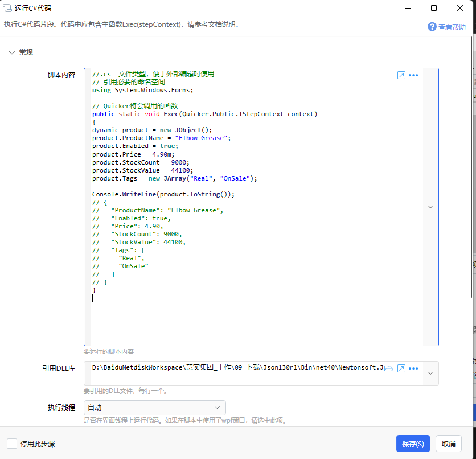Collapse the 常规 section chevron
Screen dimensions: 476x459
(12, 52)
